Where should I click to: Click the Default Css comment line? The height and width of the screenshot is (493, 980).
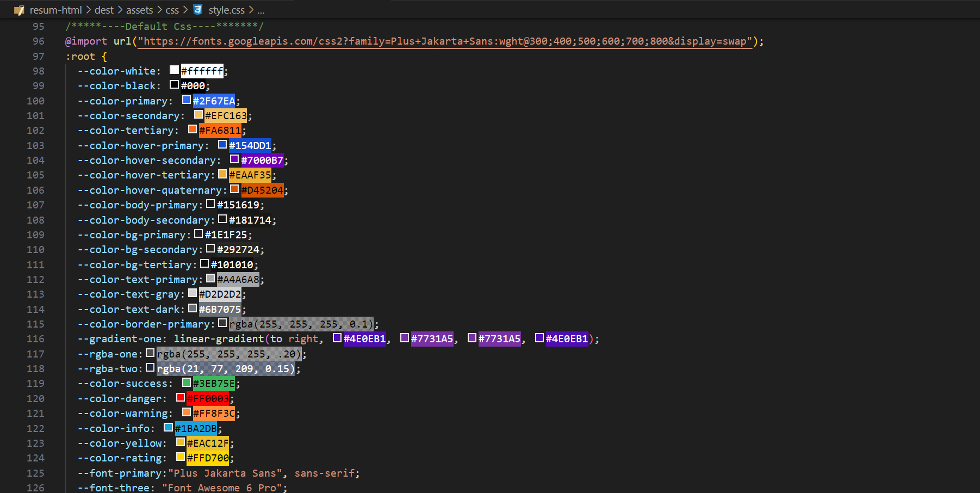click(x=164, y=27)
